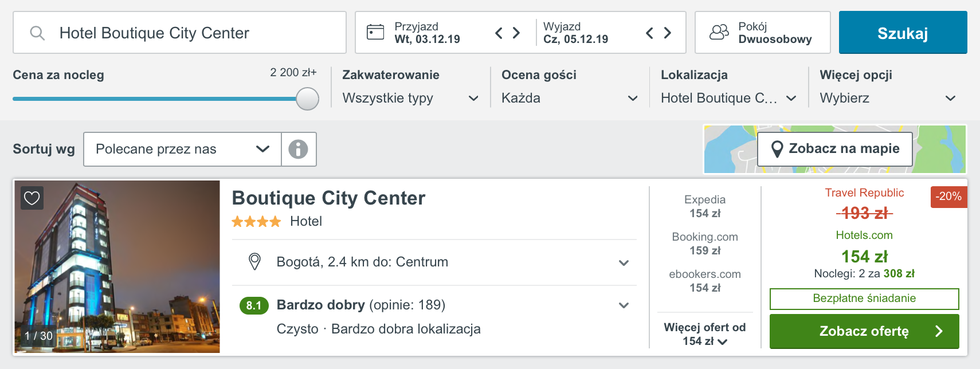The width and height of the screenshot is (980, 369).
Task: Expand Więcej opcji Wybierz dropdown
Action: click(888, 98)
